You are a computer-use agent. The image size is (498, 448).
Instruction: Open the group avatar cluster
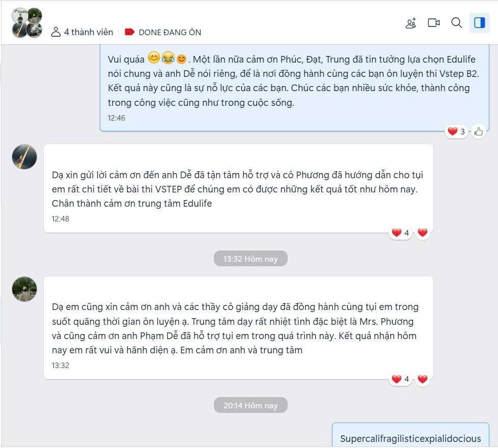(26, 23)
